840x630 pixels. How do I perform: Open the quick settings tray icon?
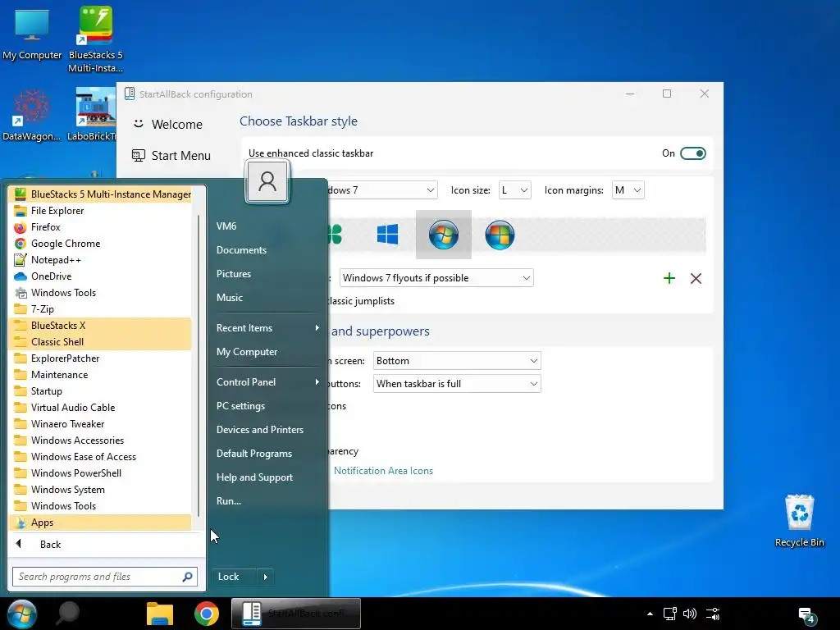click(713, 614)
